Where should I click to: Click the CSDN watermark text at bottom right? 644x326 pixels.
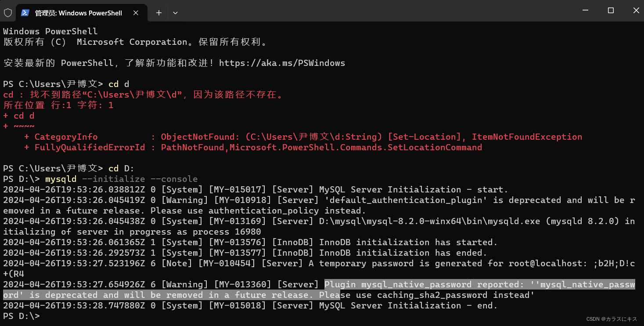point(612,319)
